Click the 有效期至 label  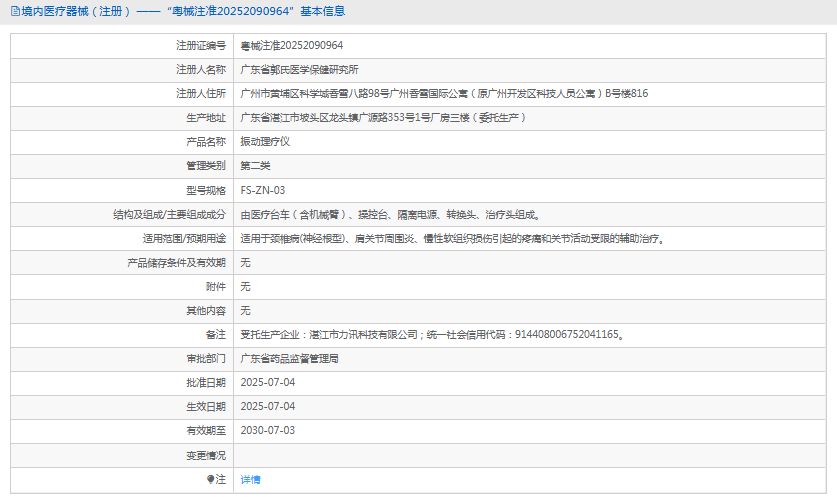(206, 430)
